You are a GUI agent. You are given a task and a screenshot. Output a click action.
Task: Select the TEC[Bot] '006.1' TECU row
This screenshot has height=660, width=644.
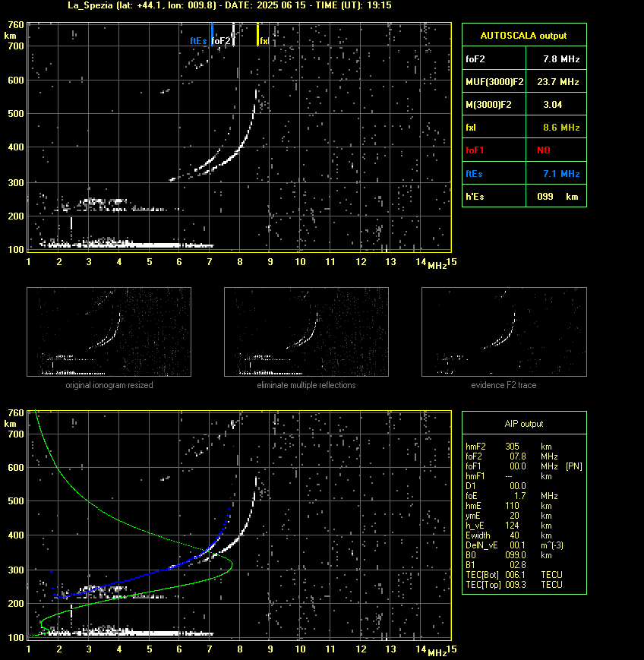click(x=514, y=574)
